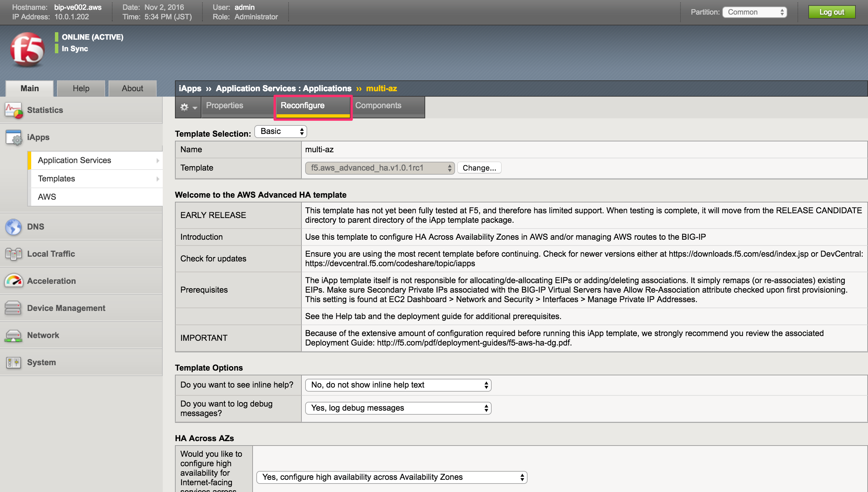This screenshot has width=868, height=492.
Task: Click the Local Traffic servers icon
Action: pyautogui.click(x=14, y=254)
